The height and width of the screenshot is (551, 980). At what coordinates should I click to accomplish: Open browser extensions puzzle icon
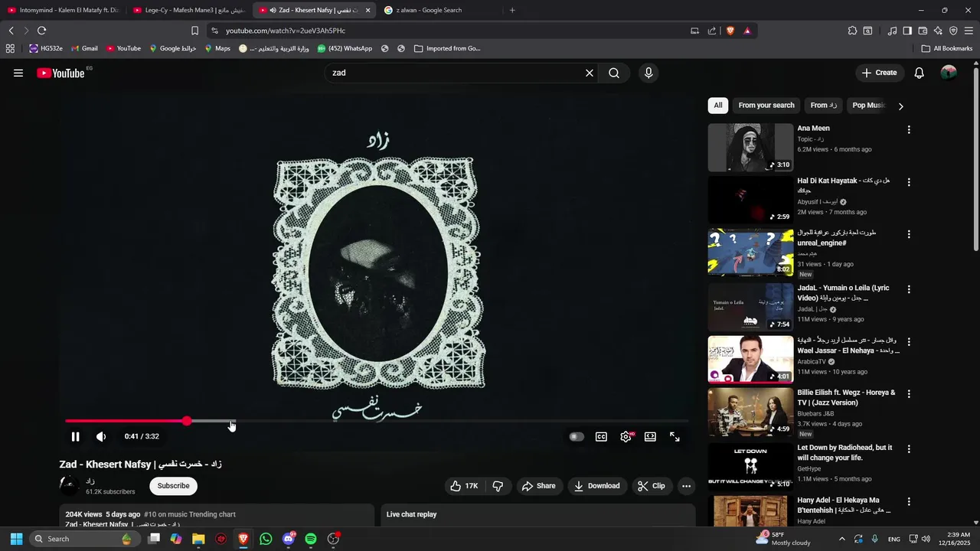click(x=852, y=31)
